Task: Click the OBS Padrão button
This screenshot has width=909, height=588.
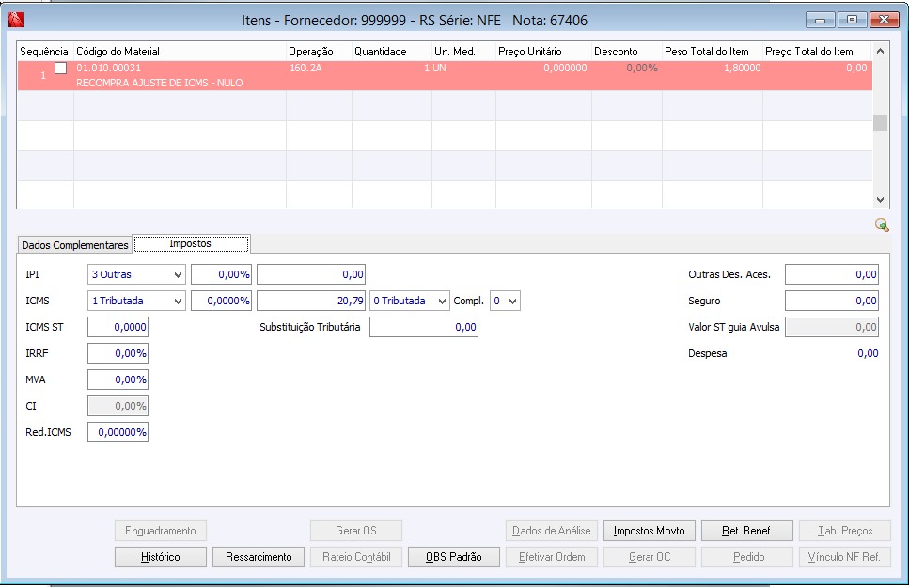Action: tap(454, 557)
